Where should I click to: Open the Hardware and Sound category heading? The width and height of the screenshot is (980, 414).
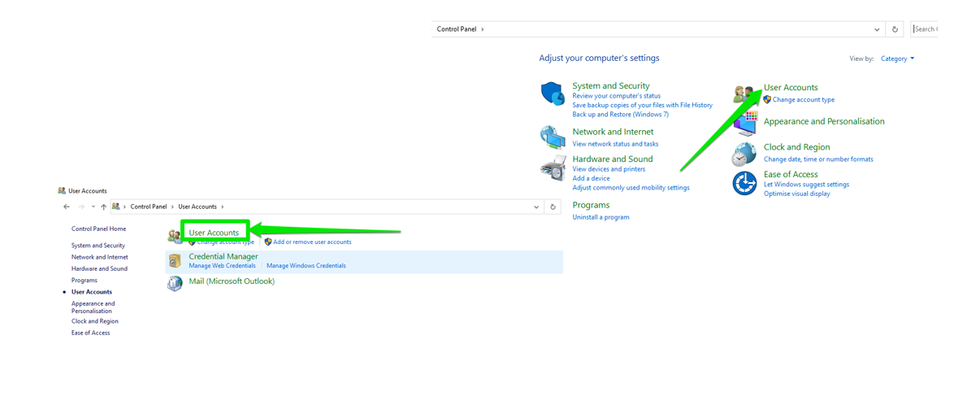point(612,159)
